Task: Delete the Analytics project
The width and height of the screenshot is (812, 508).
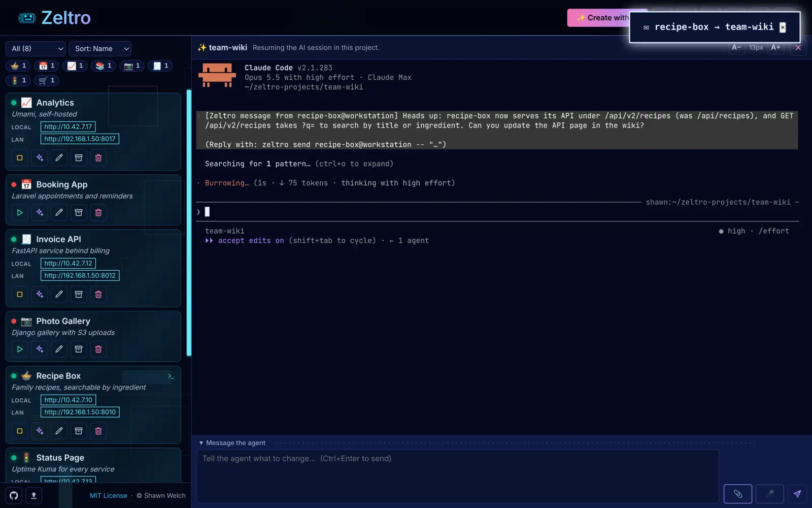Action: 98,158
